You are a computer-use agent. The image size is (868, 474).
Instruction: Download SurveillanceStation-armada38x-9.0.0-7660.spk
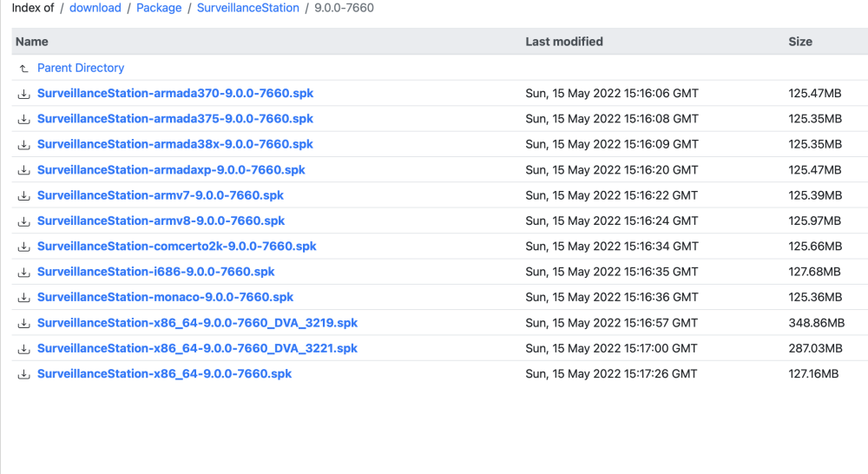pyautogui.click(x=174, y=144)
